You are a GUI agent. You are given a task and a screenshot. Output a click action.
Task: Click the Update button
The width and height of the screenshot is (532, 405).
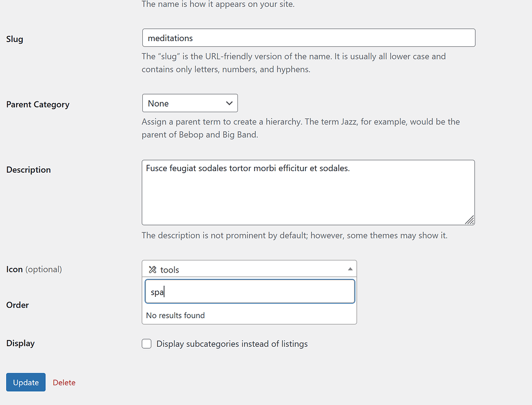(26, 383)
